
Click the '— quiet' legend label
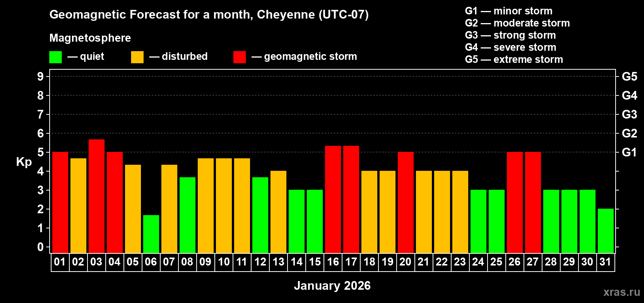coord(86,56)
